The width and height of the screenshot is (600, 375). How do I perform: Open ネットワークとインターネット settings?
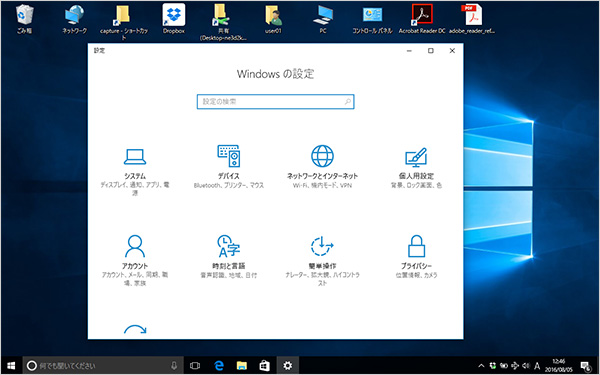pyautogui.click(x=322, y=167)
